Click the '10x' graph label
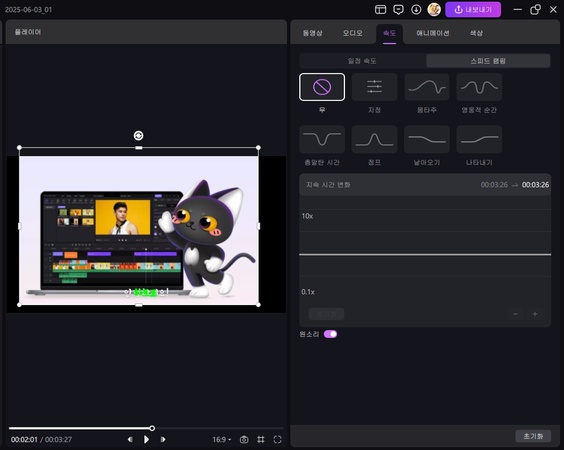This screenshot has width=564, height=450. click(307, 216)
